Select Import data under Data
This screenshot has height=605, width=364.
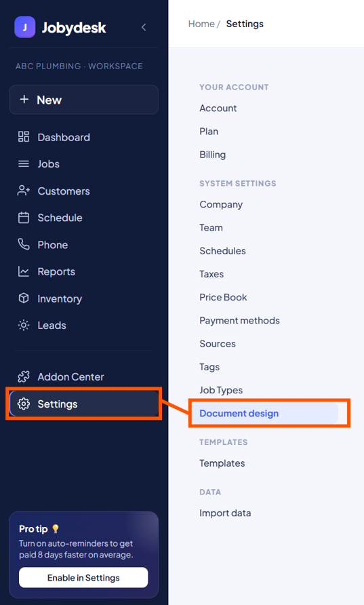(x=225, y=513)
